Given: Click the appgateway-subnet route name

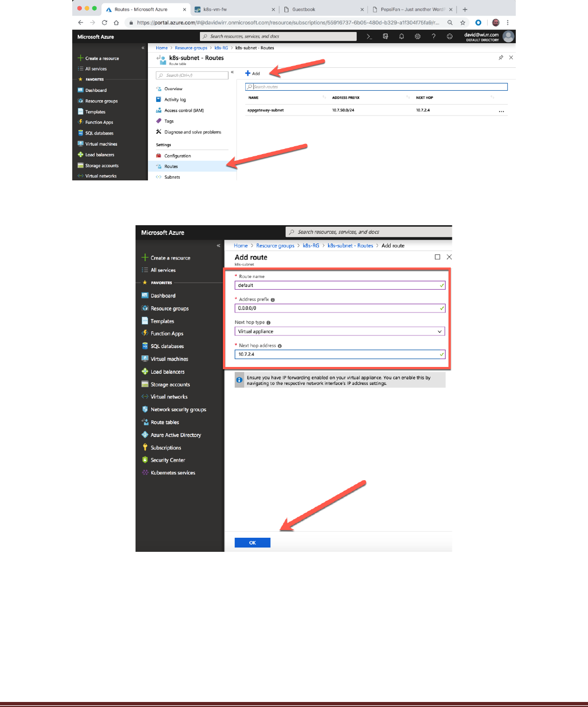Looking at the screenshot, I should coord(265,110).
